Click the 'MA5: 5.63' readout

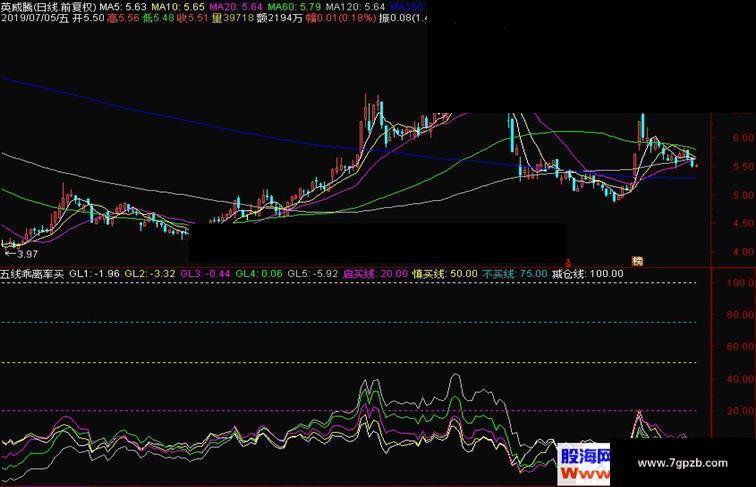pyautogui.click(x=123, y=7)
